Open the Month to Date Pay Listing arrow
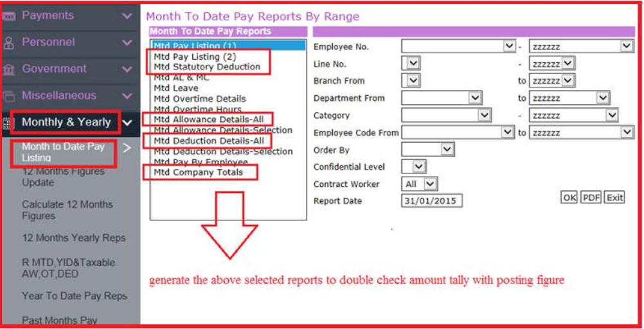The image size is (644, 329). 127,148
